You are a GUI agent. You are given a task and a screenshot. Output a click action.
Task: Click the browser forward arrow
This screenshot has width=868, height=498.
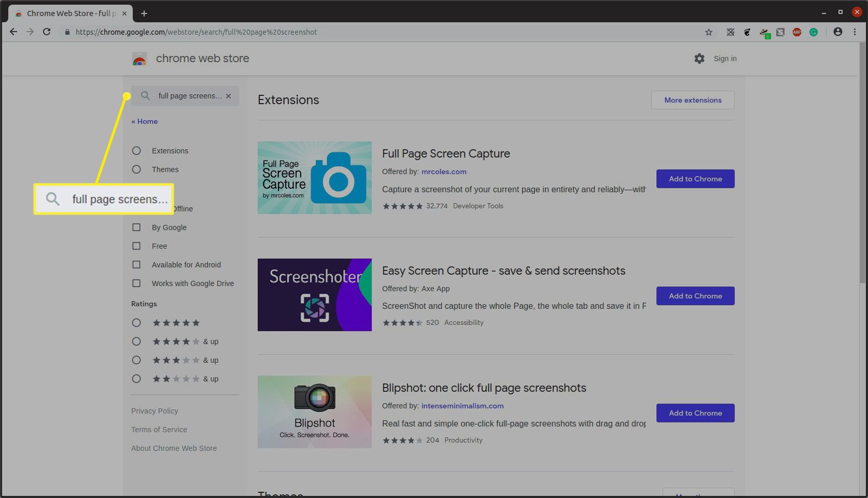click(30, 32)
